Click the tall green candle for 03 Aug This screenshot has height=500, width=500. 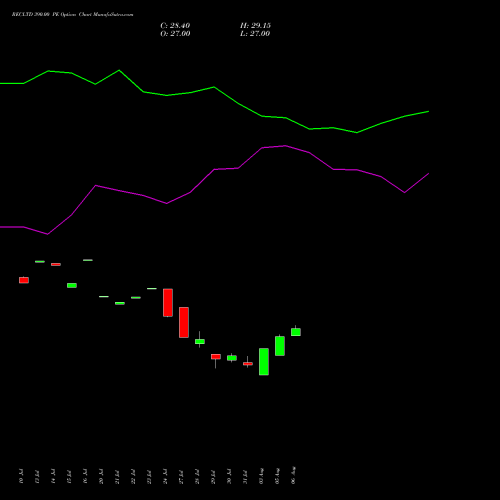[264, 362]
